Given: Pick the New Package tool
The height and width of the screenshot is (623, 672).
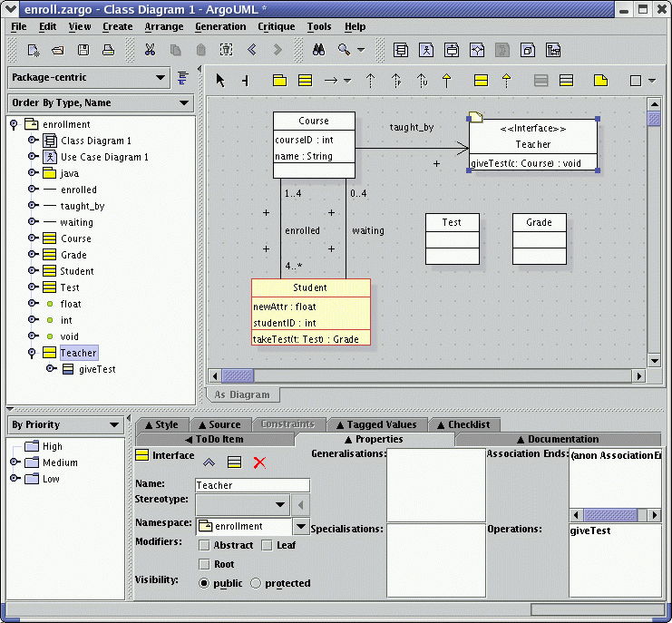Looking at the screenshot, I should tap(279, 80).
